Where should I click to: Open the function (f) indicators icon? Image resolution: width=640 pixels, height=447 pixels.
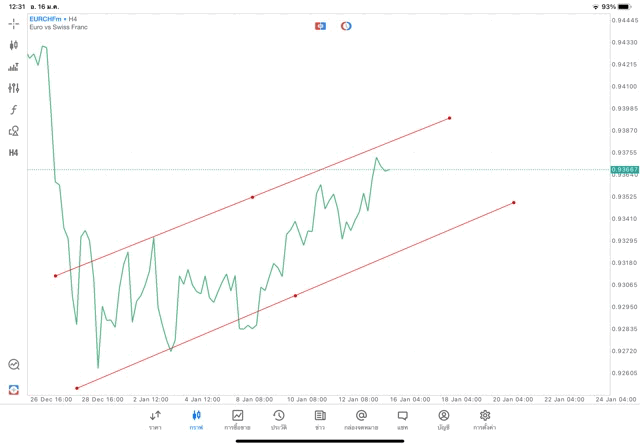pyautogui.click(x=14, y=110)
